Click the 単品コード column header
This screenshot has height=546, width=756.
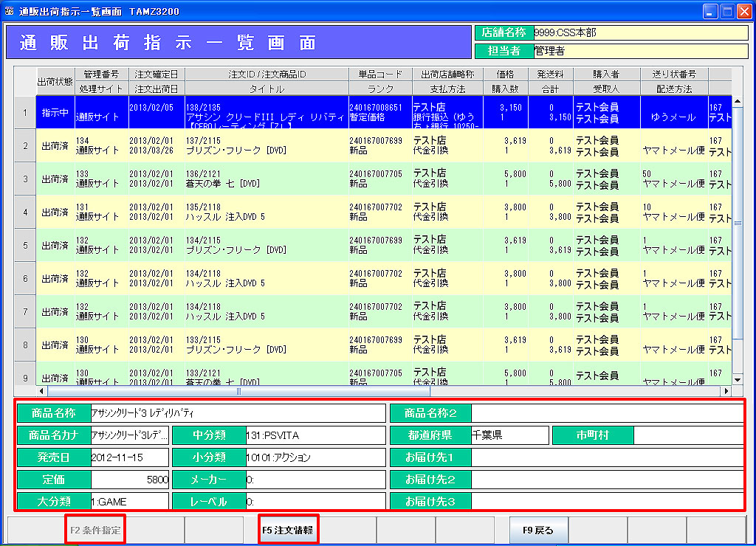(x=380, y=75)
